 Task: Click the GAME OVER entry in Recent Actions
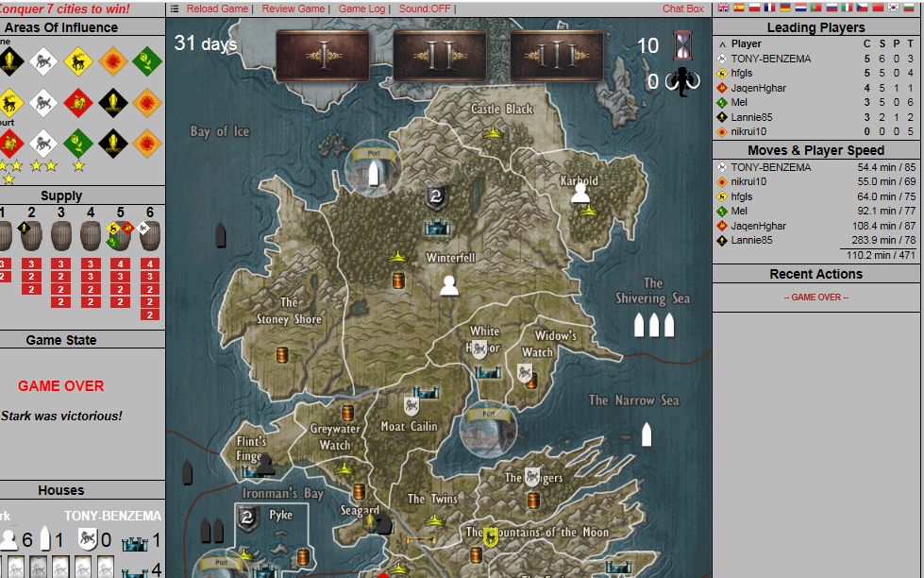pos(815,297)
